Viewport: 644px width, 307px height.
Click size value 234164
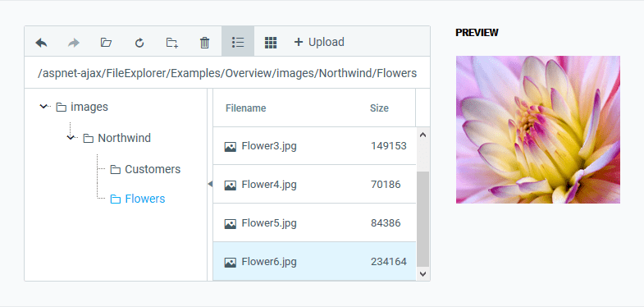[389, 261]
